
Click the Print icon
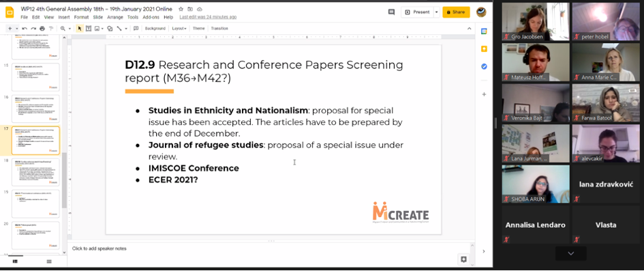point(42,29)
